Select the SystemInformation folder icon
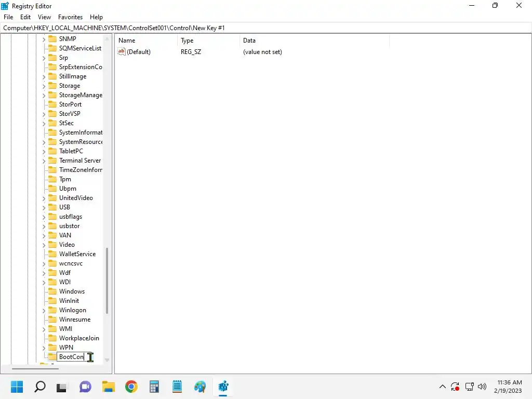This screenshot has width=532, height=399. [52, 132]
